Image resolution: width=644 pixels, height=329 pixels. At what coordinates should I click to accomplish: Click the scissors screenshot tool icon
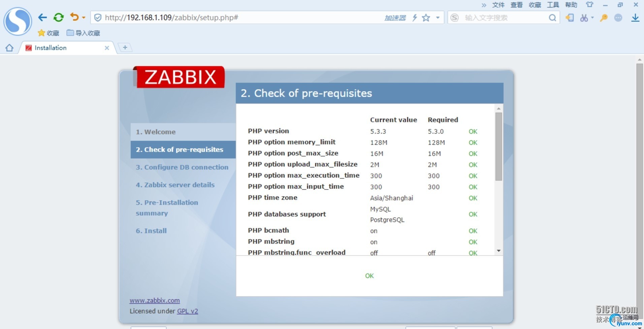(584, 17)
